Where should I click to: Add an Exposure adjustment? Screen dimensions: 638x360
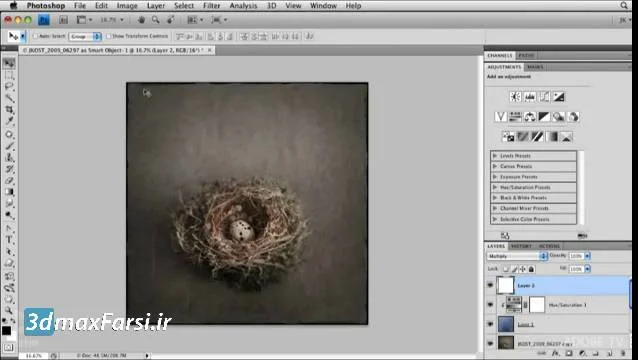[x=559, y=97]
